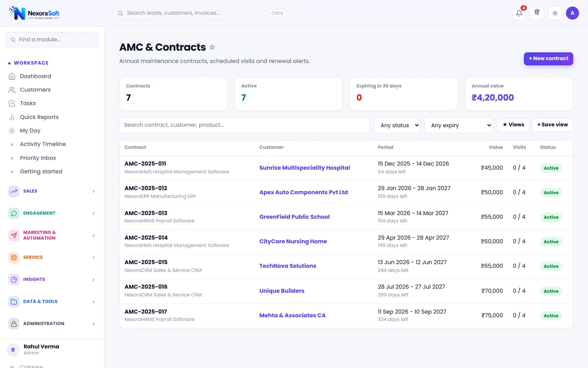Focus the global search leads field
Viewport: 588px width, 368px height.
point(201,13)
